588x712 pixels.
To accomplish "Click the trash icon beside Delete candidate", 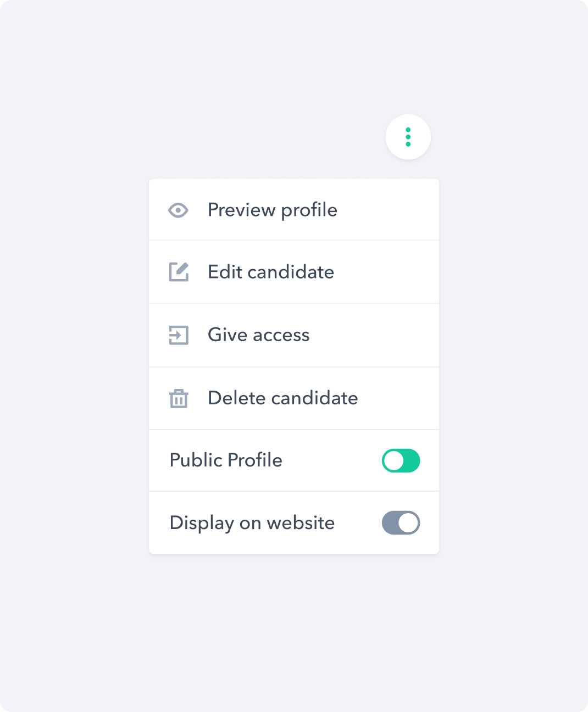I will pyautogui.click(x=178, y=398).
